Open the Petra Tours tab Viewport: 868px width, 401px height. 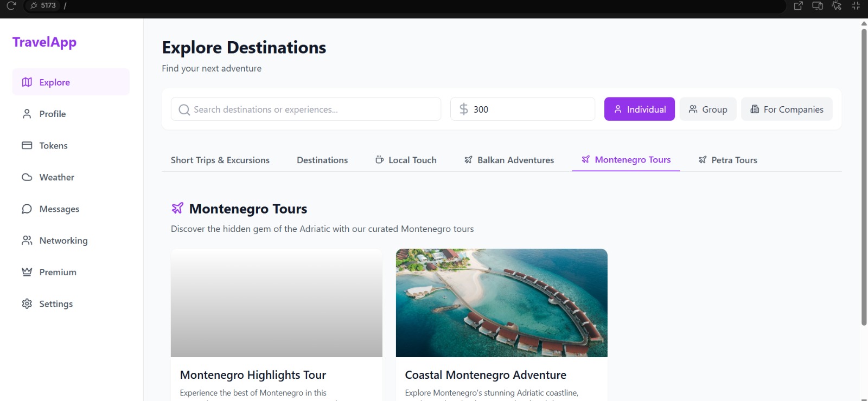[x=727, y=160]
